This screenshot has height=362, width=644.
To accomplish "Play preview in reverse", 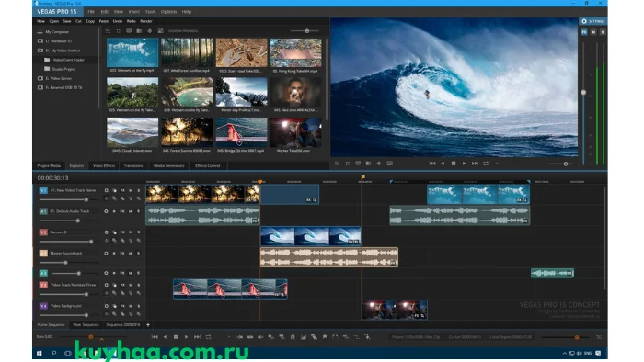I will [x=443, y=164].
